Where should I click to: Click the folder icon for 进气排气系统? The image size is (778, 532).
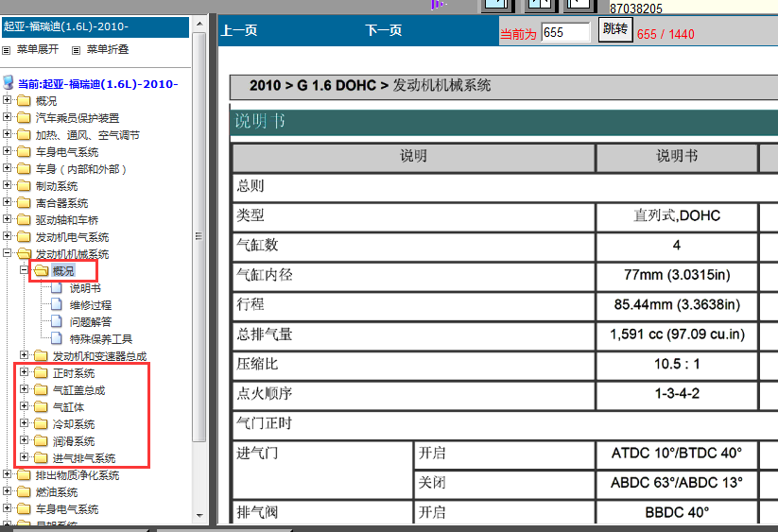[41, 458]
